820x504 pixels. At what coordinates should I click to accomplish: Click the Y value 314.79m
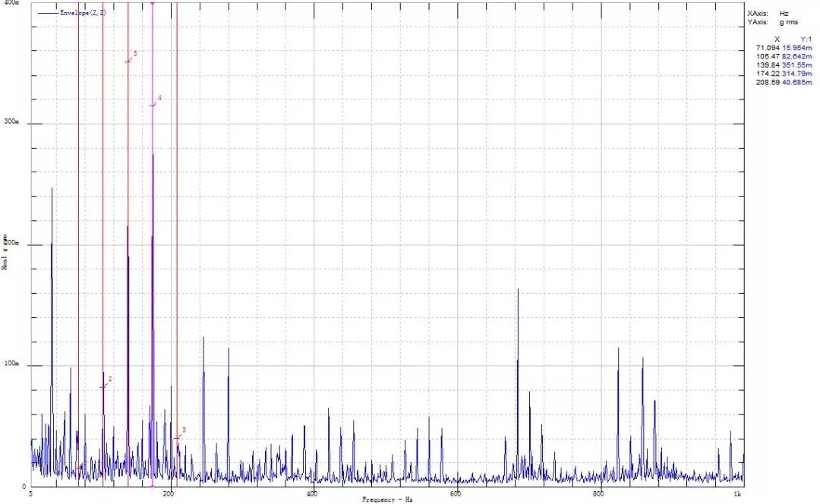797,74
